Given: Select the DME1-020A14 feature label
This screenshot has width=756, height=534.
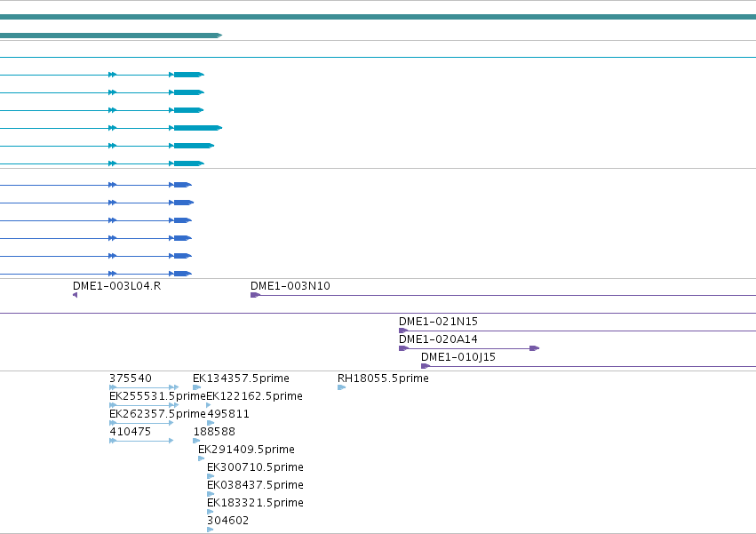Looking at the screenshot, I should point(438,339).
